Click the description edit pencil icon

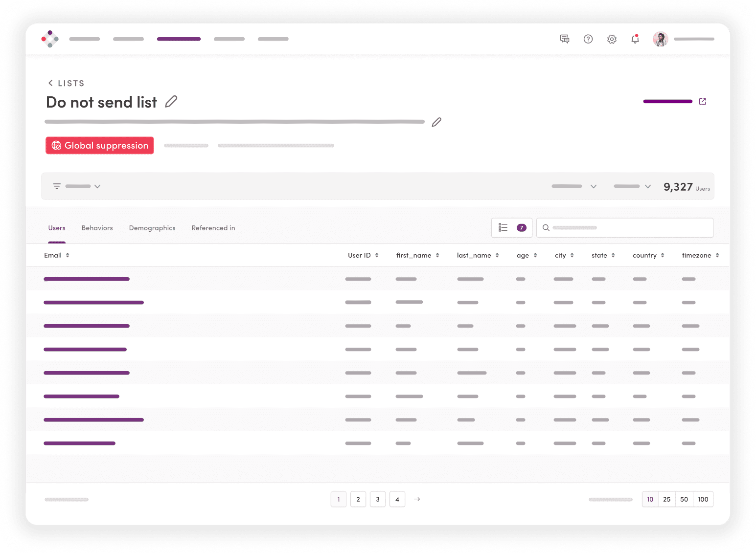(436, 122)
